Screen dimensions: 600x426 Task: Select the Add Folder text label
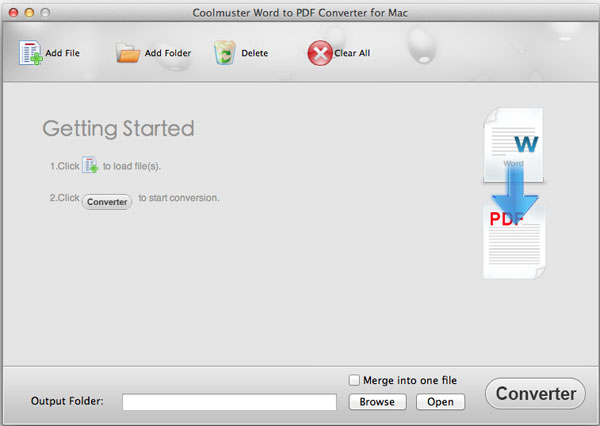coord(168,53)
